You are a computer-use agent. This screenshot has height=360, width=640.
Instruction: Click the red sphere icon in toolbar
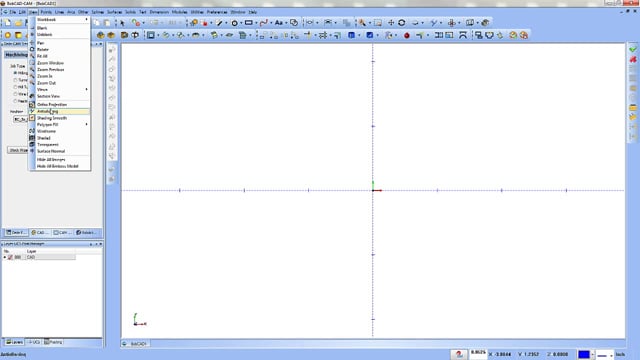tap(407, 36)
